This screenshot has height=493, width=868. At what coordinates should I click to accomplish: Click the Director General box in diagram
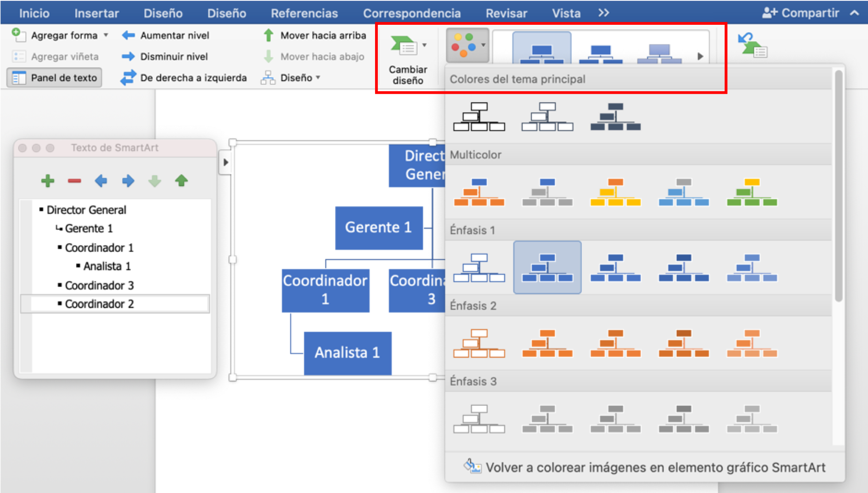(x=417, y=165)
